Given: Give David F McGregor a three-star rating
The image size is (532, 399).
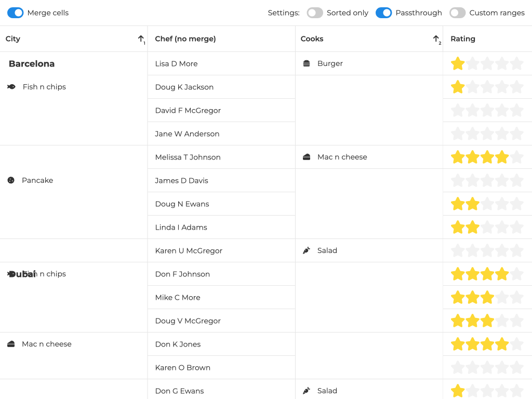Looking at the screenshot, I should click(487, 110).
